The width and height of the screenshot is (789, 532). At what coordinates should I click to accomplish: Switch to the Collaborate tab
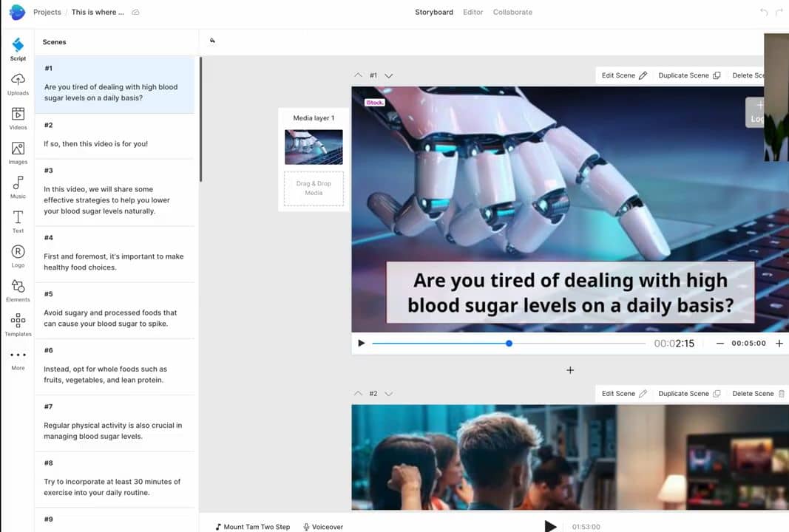pyautogui.click(x=512, y=12)
